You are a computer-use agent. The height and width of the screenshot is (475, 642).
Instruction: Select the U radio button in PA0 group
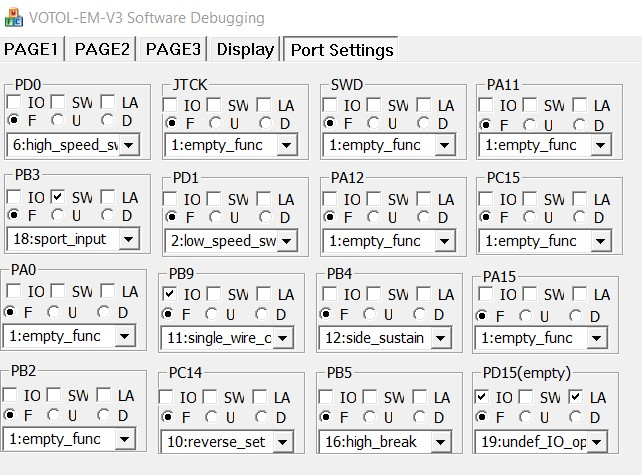(55, 312)
